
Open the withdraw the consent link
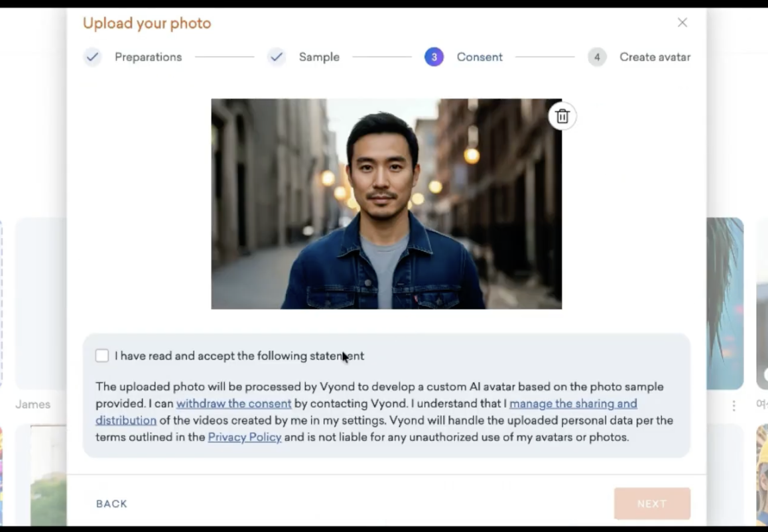coord(233,403)
